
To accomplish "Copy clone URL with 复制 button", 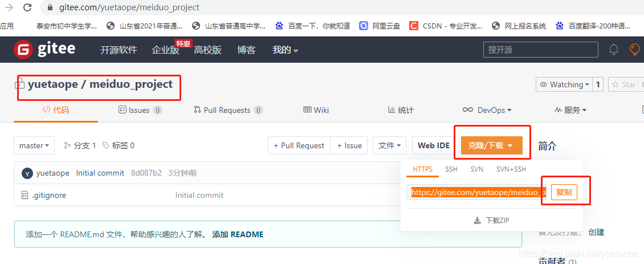I will tap(564, 192).
